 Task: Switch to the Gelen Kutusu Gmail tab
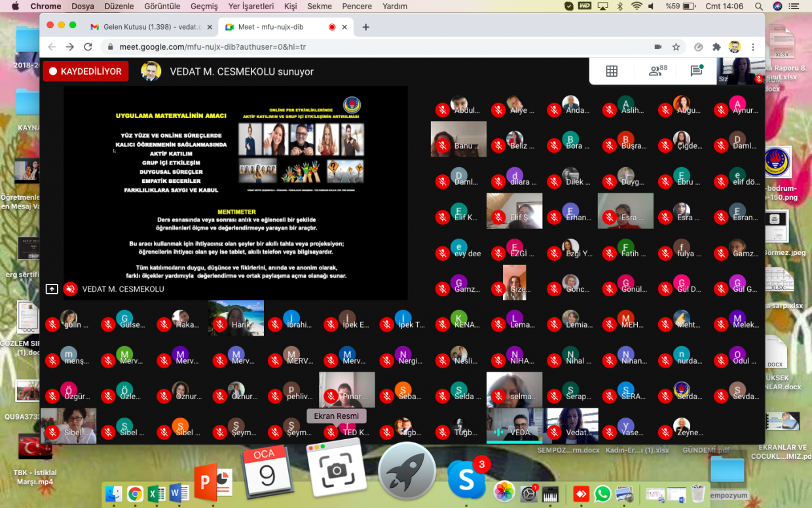pos(151,27)
